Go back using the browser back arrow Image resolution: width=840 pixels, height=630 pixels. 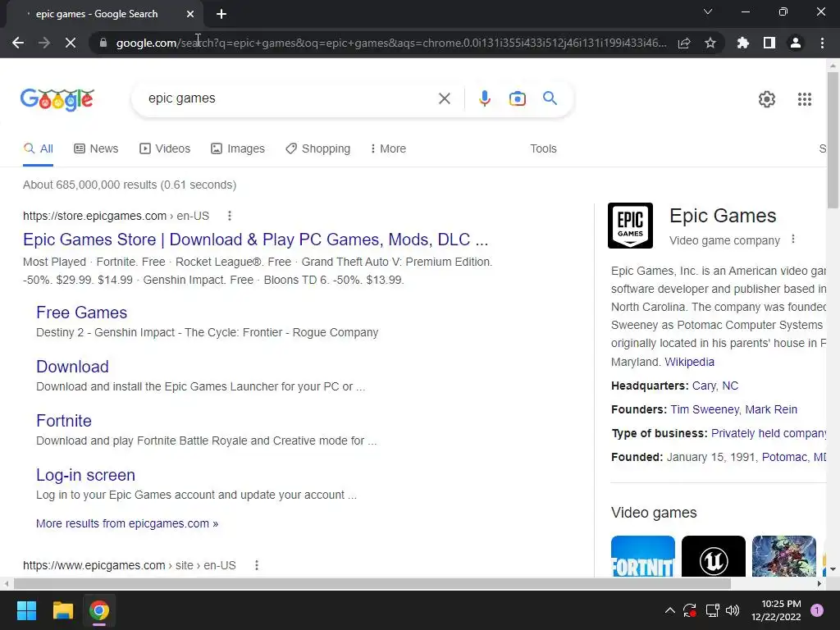18,43
